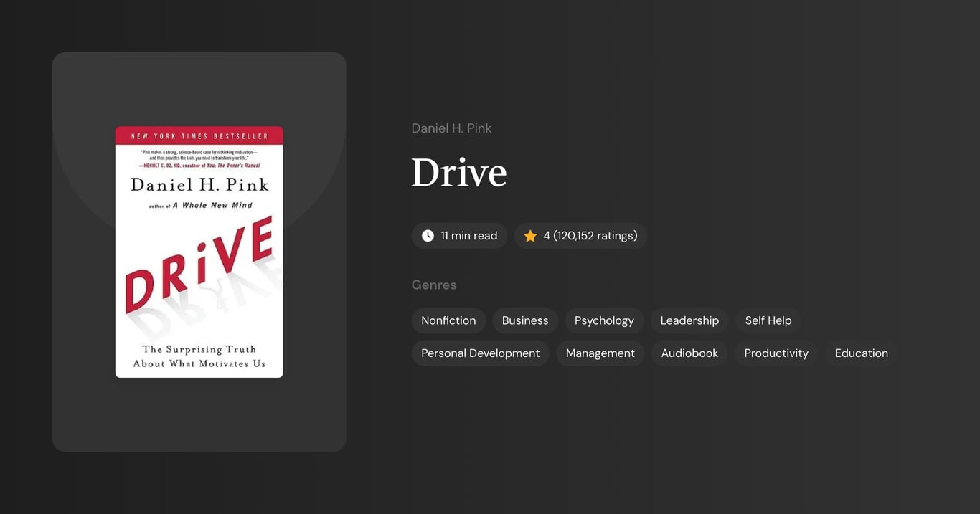Click the 4 (120,152 ratings) pill
Image resolution: width=980 pixels, height=514 pixels.
click(x=580, y=236)
